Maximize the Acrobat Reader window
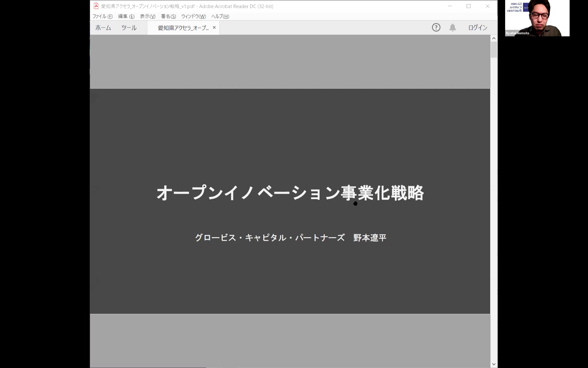 468,6
